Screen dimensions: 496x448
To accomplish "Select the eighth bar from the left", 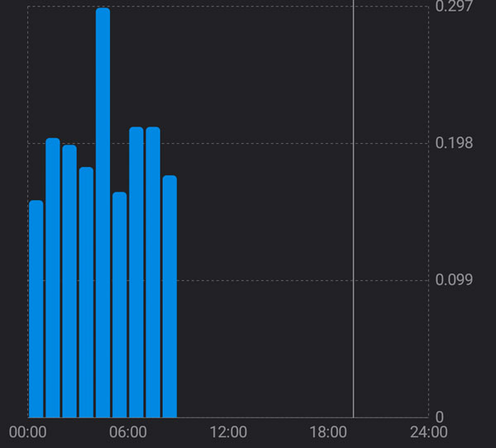I will pyautogui.click(x=153, y=273).
